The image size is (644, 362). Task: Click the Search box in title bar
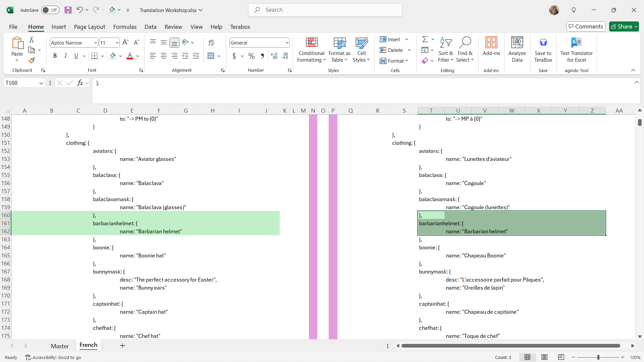325,10
